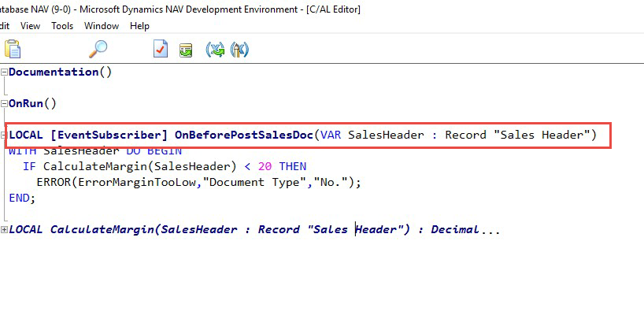The image size is (644, 334).
Task: Open C/AL Globals with the pencil icon
Action: 239,50
